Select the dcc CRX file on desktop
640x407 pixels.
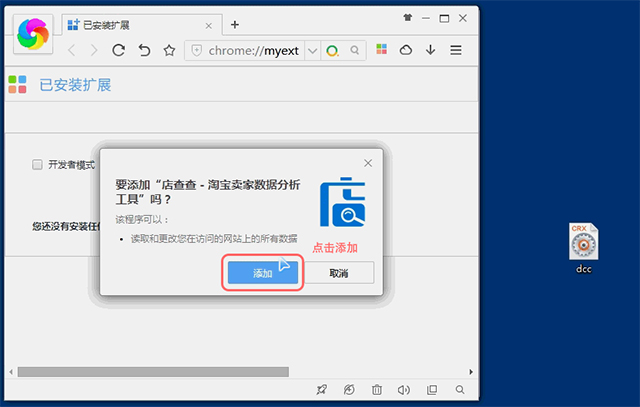pos(584,248)
